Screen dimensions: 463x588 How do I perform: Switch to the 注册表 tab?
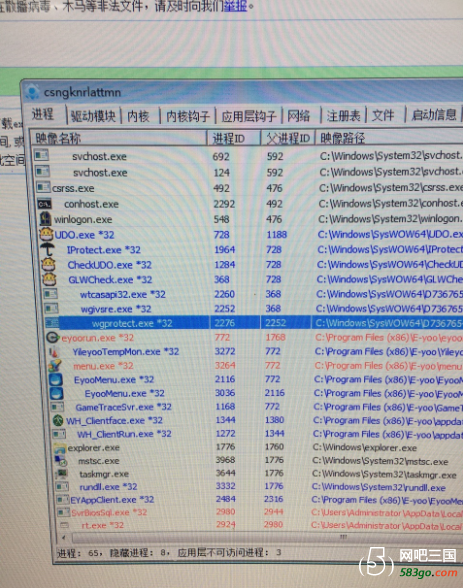343,116
